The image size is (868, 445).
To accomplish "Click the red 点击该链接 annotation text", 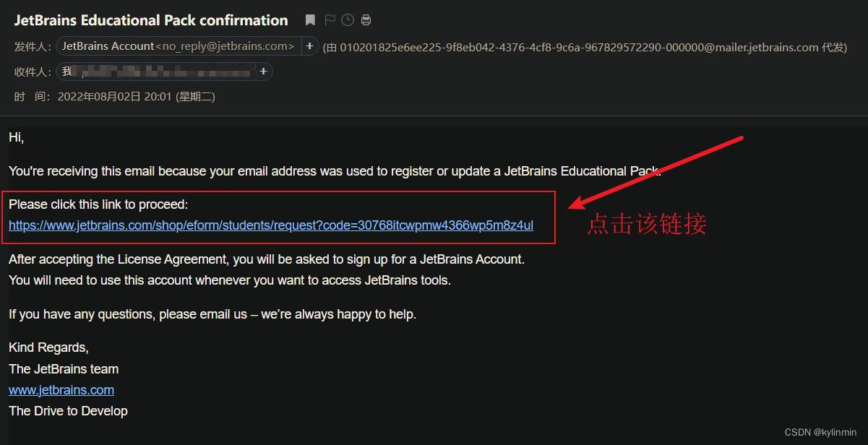I will tap(646, 224).
